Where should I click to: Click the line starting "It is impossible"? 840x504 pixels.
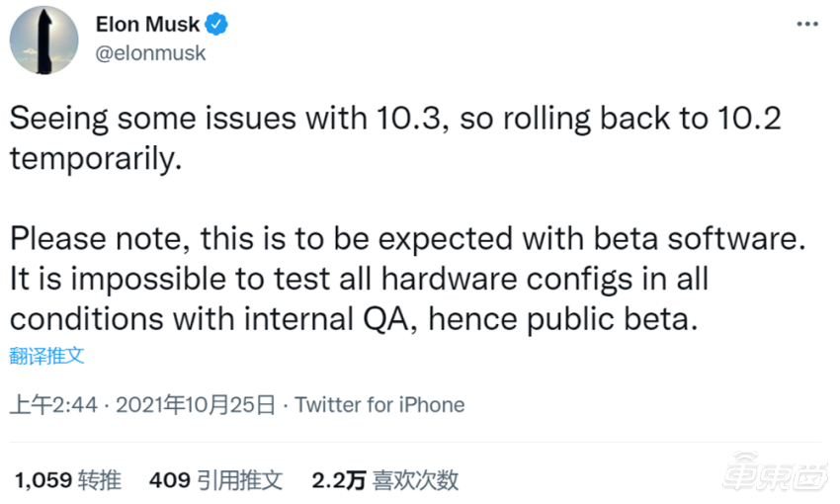click(359, 280)
